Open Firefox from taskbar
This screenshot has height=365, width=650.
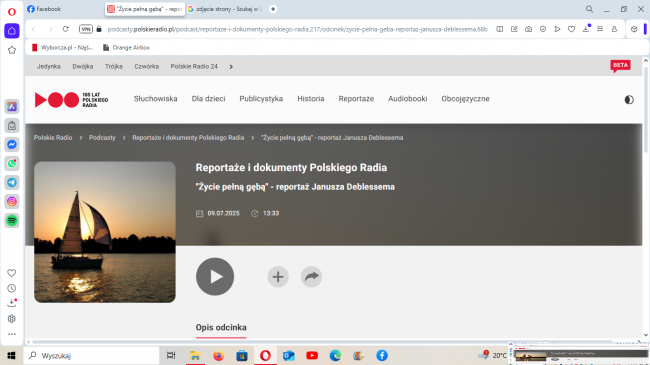click(218, 355)
